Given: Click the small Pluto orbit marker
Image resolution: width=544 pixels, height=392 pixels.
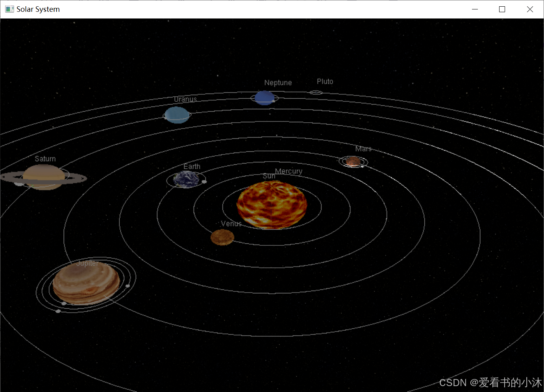Looking at the screenshot, I should tap(316, 92).
